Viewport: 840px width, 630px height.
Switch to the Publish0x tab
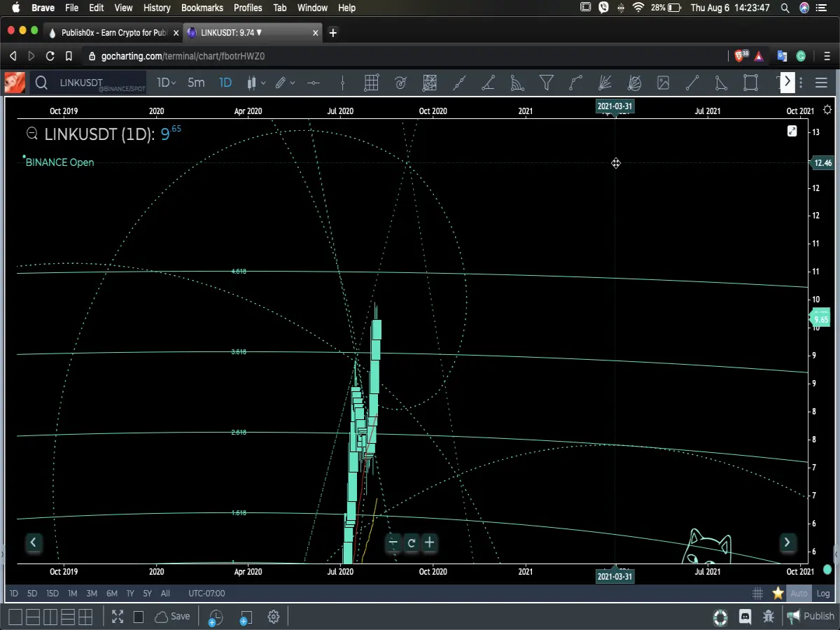tap(112, 32)
